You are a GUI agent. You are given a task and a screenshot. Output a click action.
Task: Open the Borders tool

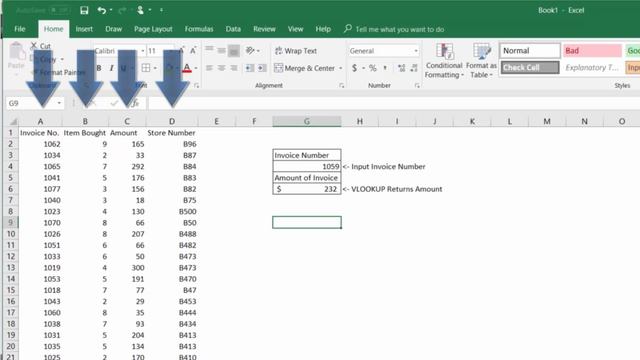(x=146, y=68)
